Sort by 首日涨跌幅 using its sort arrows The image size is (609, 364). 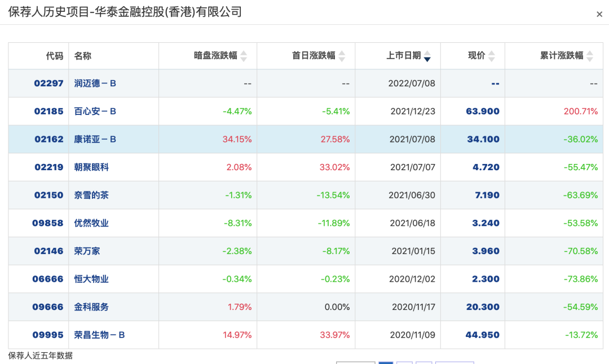342,56
